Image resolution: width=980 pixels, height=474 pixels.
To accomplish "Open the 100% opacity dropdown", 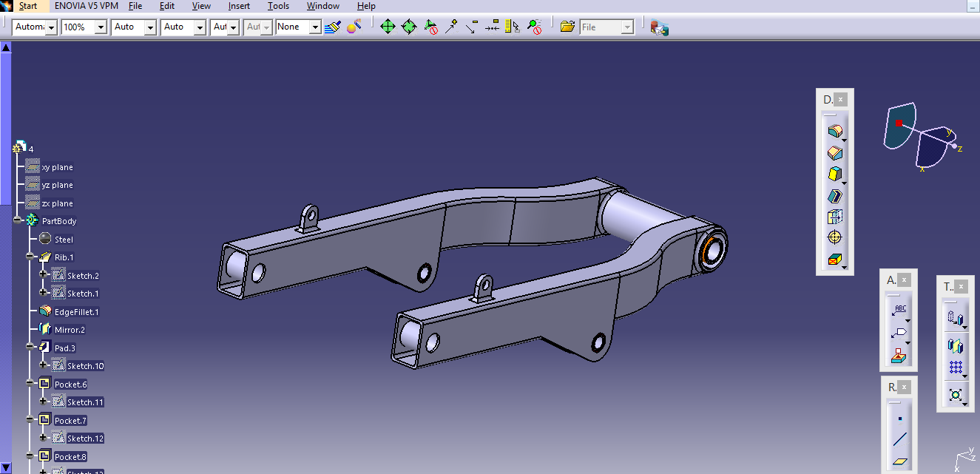I will (x=100, y=27).
